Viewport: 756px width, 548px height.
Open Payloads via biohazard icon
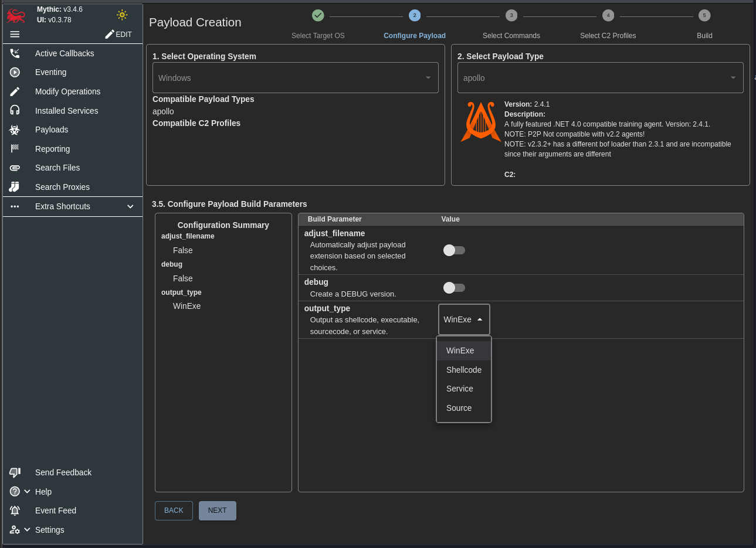(15, 130)
